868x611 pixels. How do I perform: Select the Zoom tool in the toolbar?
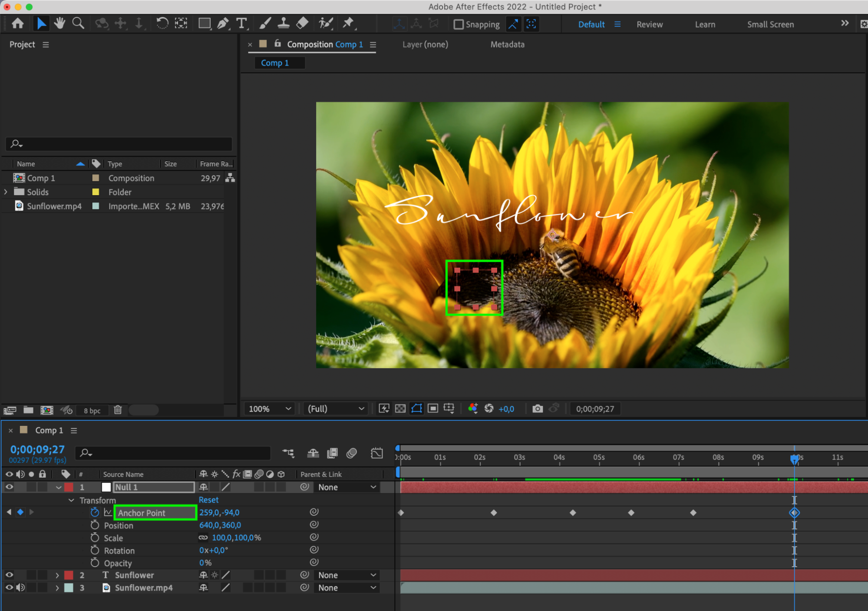point(78,23)
